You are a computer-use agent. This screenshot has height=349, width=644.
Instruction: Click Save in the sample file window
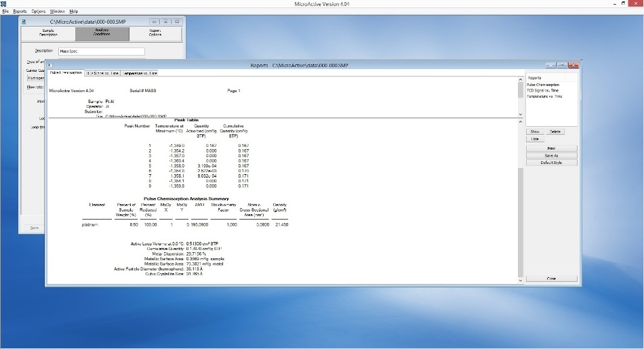coord(35,228)
